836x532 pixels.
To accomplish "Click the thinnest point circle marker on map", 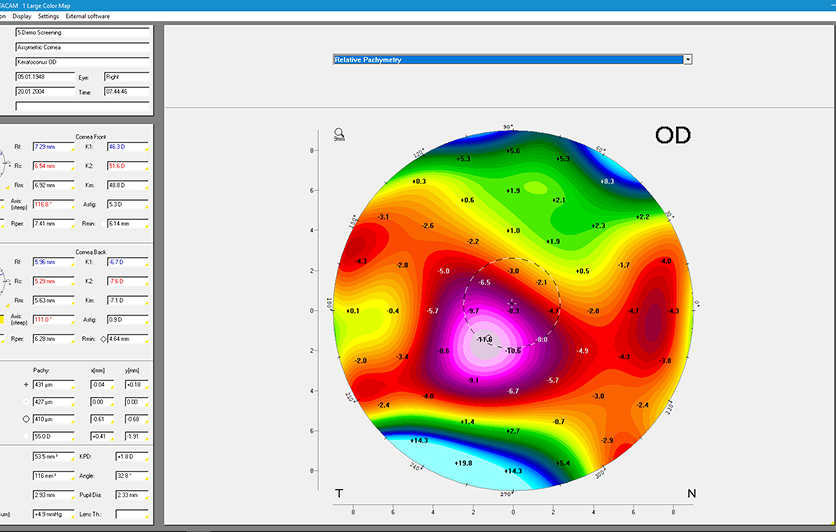I will click(488, 337).
